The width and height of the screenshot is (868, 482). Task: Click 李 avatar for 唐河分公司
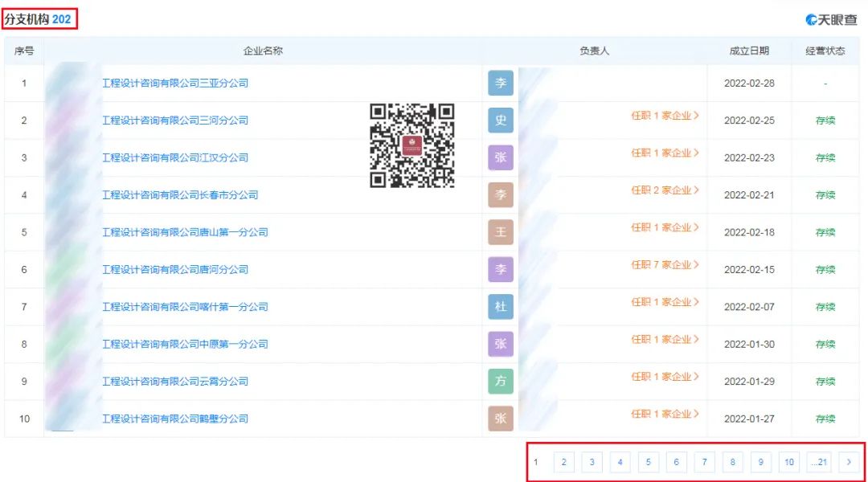[x=500, y=269]
